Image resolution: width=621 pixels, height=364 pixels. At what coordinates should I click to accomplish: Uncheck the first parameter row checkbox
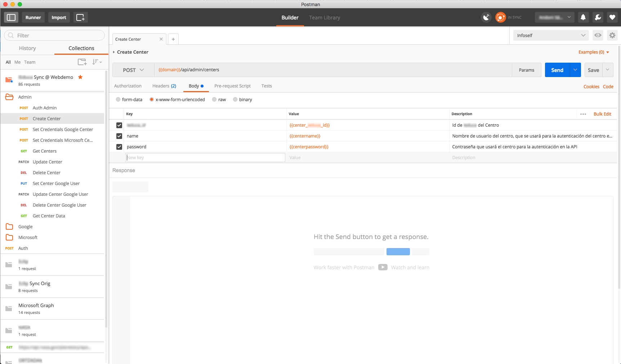point(119,125)
